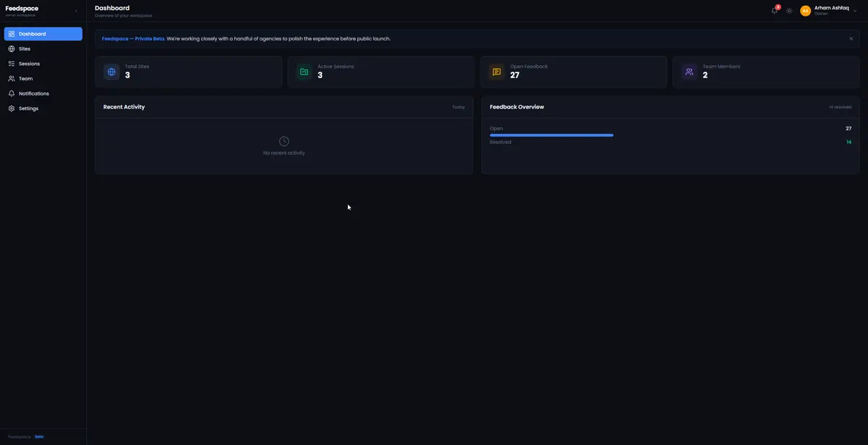Click the Feedspace logo in the sidebar
868x445 pixels.
22,9
